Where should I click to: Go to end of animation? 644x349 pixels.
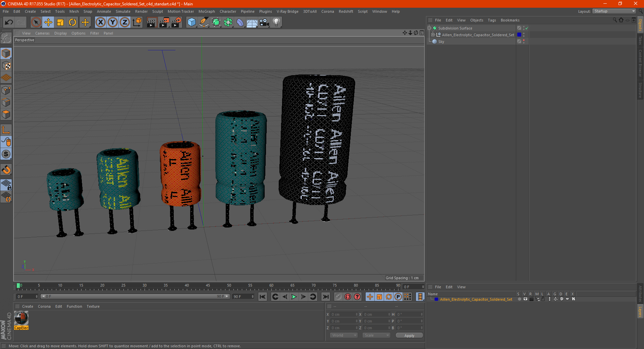tap(325, 297)
